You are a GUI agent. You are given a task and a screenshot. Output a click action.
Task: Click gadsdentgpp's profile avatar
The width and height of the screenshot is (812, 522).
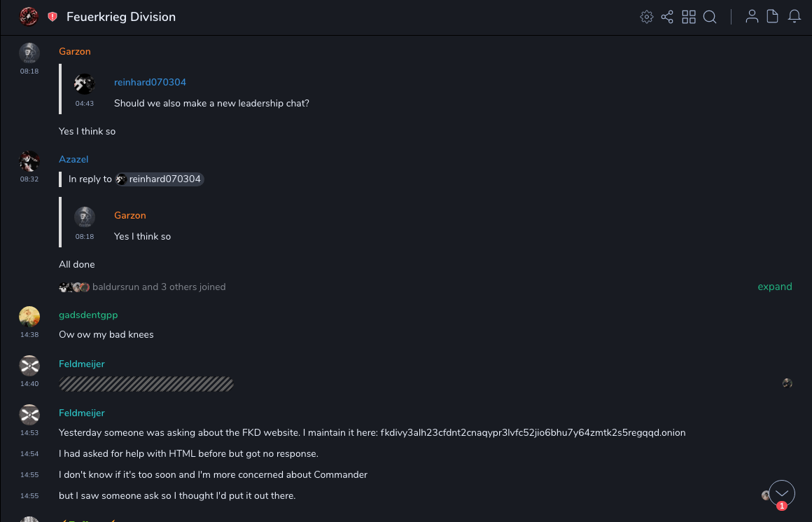(x=29, y=317)
